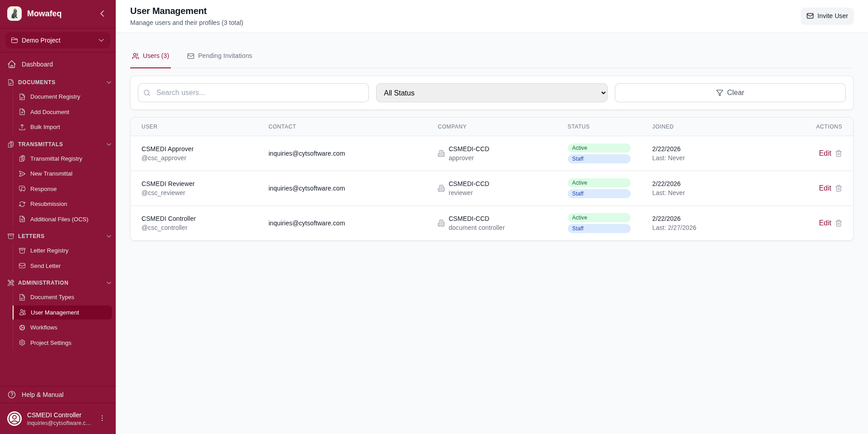Collapse the sidebar with the back arrow
The width and height of the screenshot is (868, 434).
[102, 14]
